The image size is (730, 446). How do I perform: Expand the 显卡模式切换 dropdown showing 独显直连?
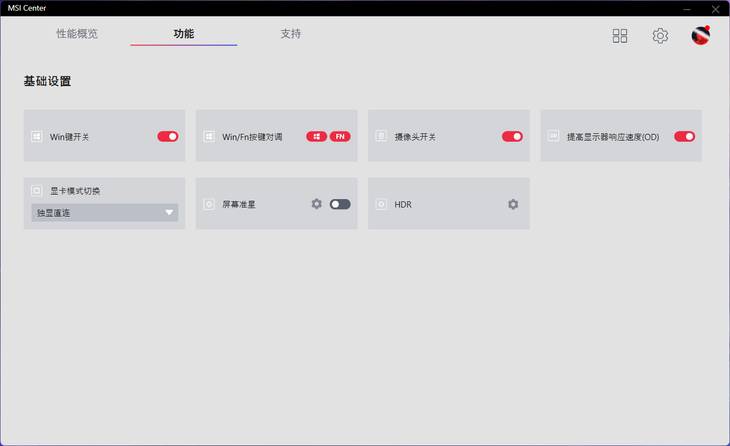[x=105, y=213]
